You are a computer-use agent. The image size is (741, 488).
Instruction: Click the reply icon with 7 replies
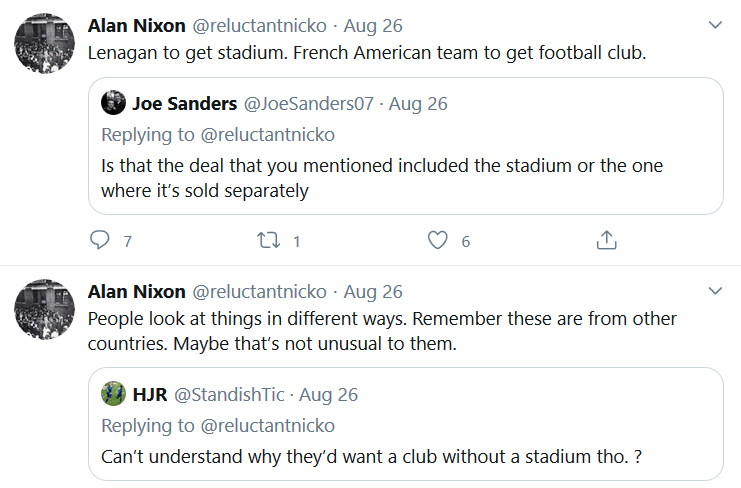tap(100, 241)
